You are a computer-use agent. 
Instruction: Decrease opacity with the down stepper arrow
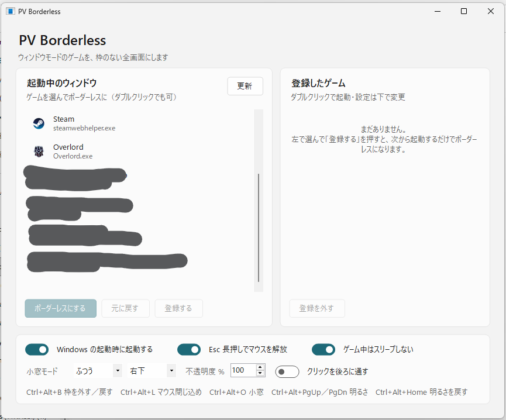pyautogui.click(x=260, y=373)
